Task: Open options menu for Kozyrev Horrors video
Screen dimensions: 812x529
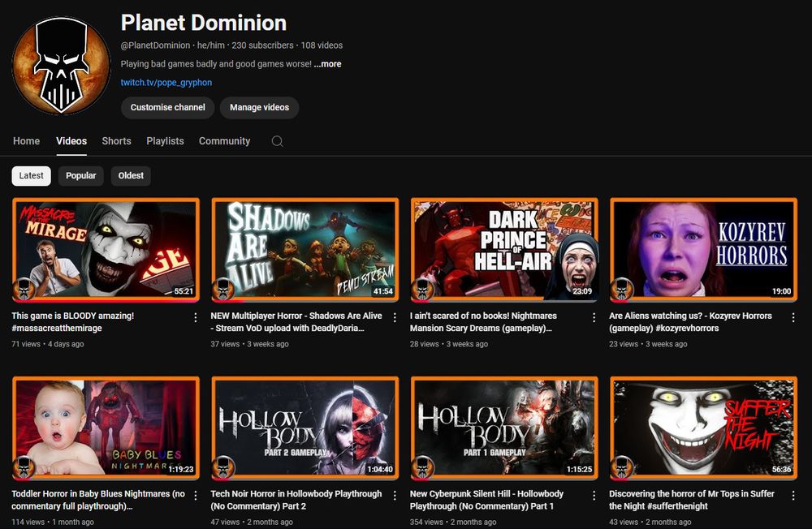Action: pos(793,317)
